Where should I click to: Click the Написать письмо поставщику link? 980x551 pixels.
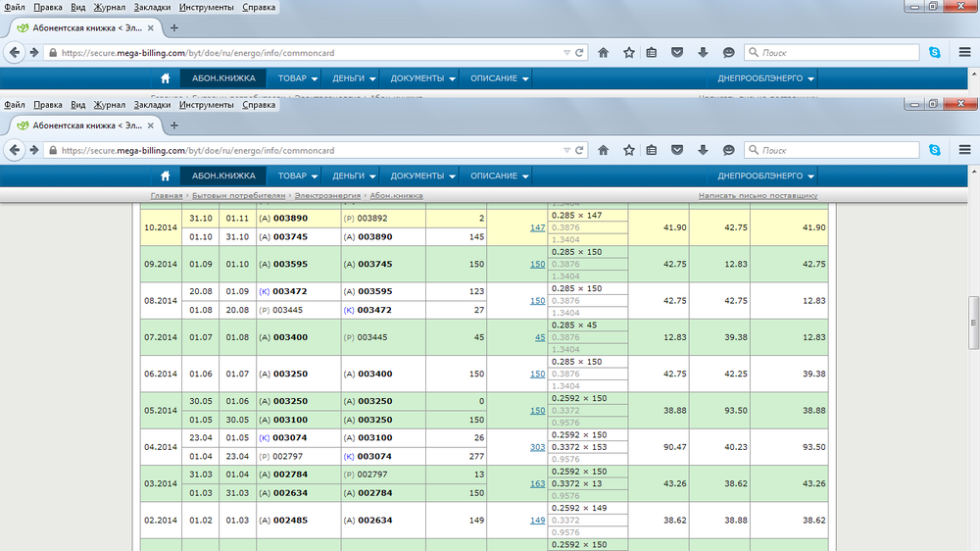point(758,196)
